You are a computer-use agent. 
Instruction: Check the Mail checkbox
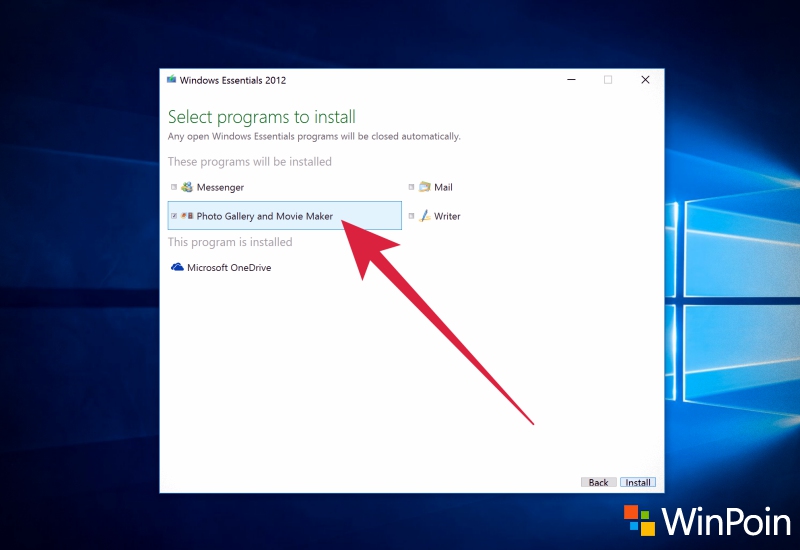pos(411,187)
